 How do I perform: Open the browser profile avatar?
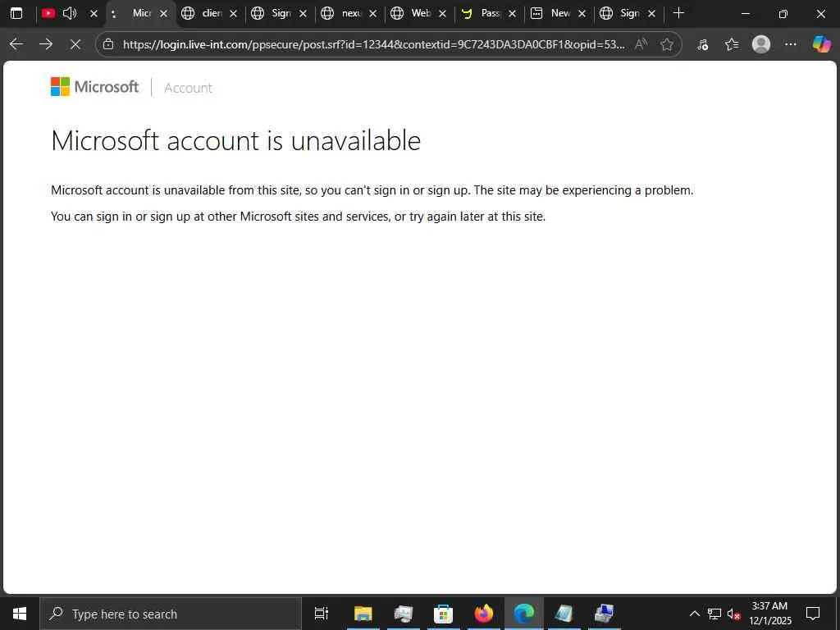[760, 44]
